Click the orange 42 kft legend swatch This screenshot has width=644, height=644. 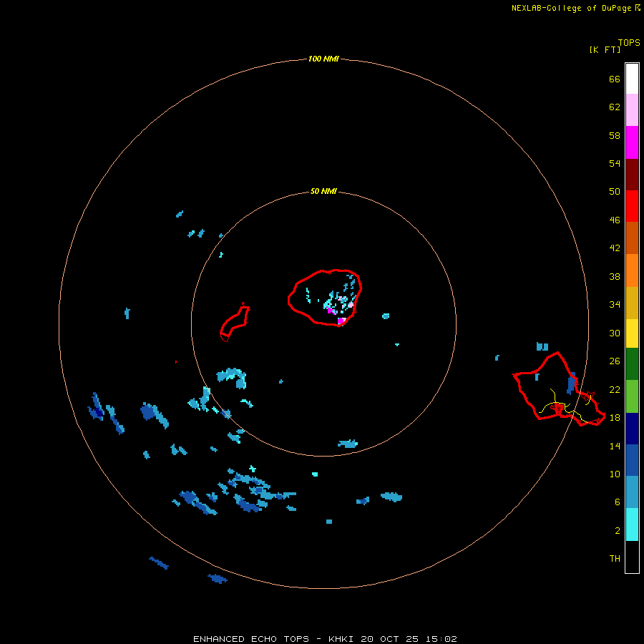pyautogui.click(x=632, y=270)
